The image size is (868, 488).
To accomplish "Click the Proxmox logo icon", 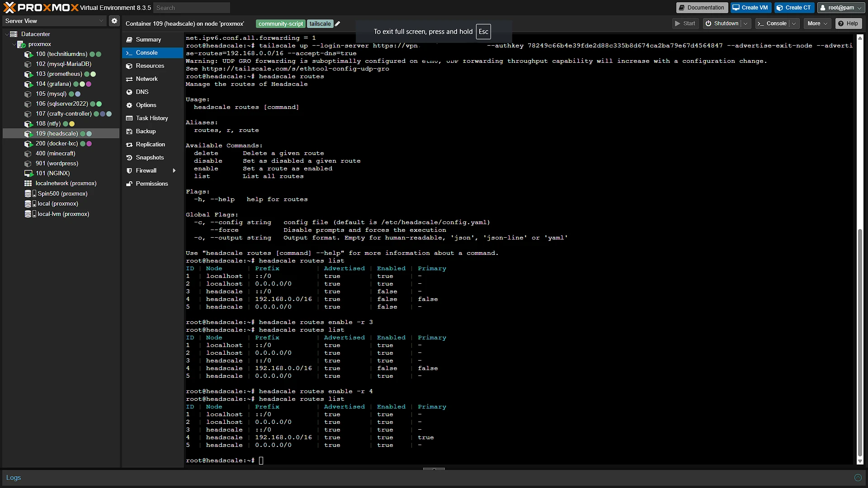I will pyautogui.click(x=9, y=7).
